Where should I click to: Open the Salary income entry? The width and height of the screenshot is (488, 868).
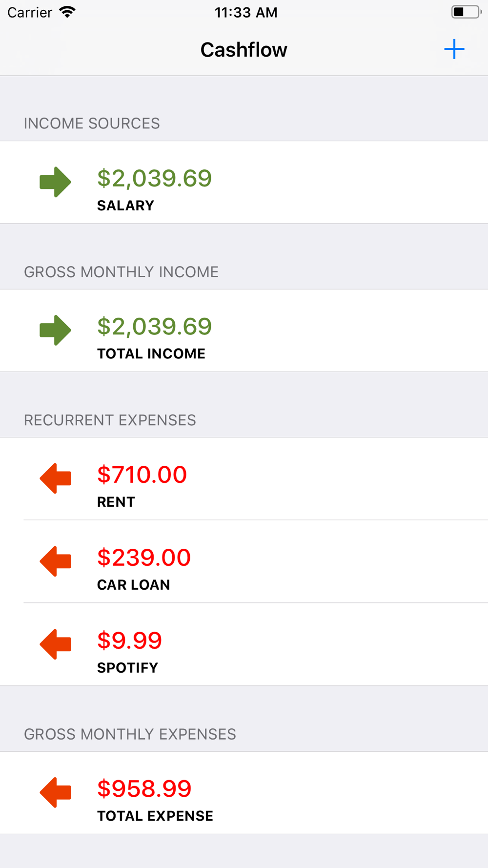click(244, 182)
